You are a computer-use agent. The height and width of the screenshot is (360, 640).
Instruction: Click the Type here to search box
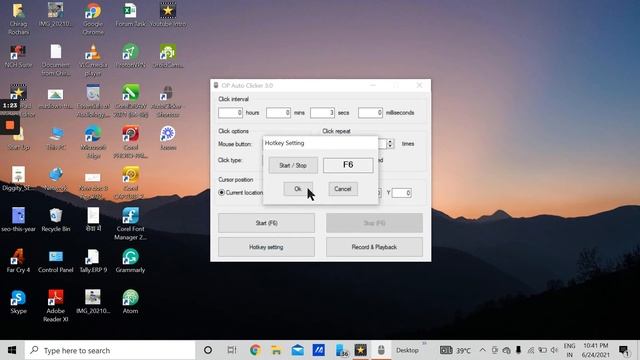[x=110, y=350]
